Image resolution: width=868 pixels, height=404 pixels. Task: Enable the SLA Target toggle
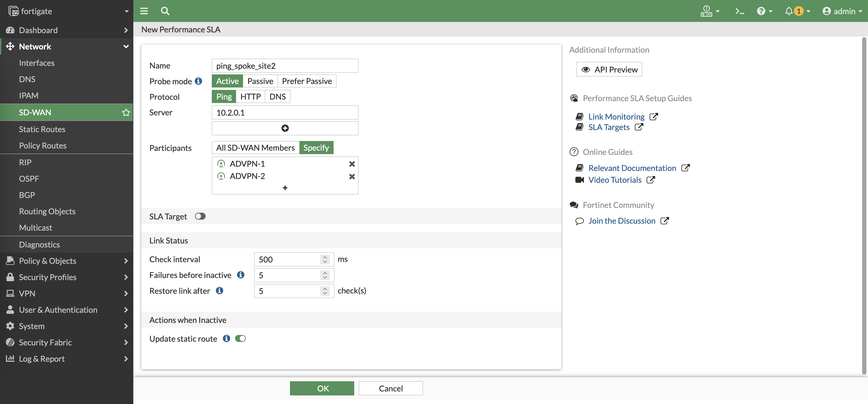(200, 216)
